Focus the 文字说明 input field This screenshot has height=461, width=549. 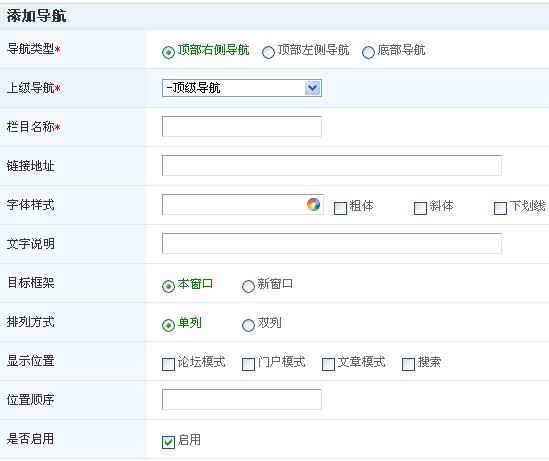[x=332, y=243]
